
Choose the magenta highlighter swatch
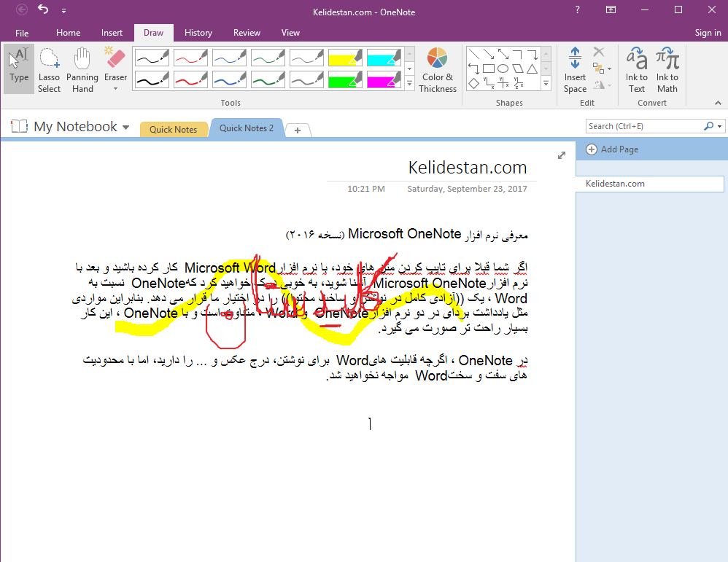[x=383, y=79]
